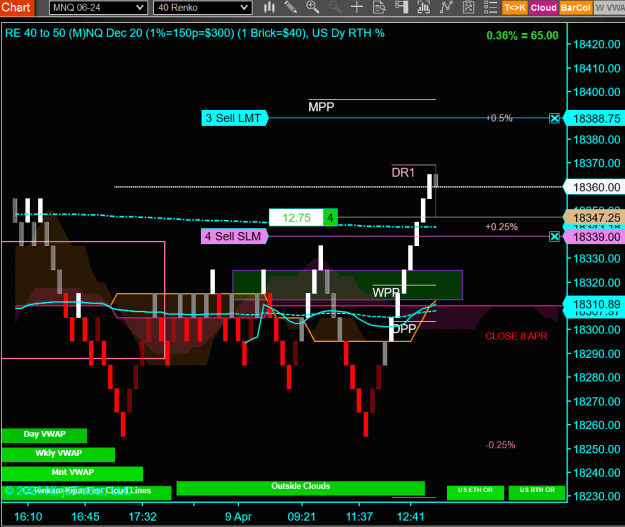Click the WPP pivot label
Screen dimensions: 625x527
386,293
